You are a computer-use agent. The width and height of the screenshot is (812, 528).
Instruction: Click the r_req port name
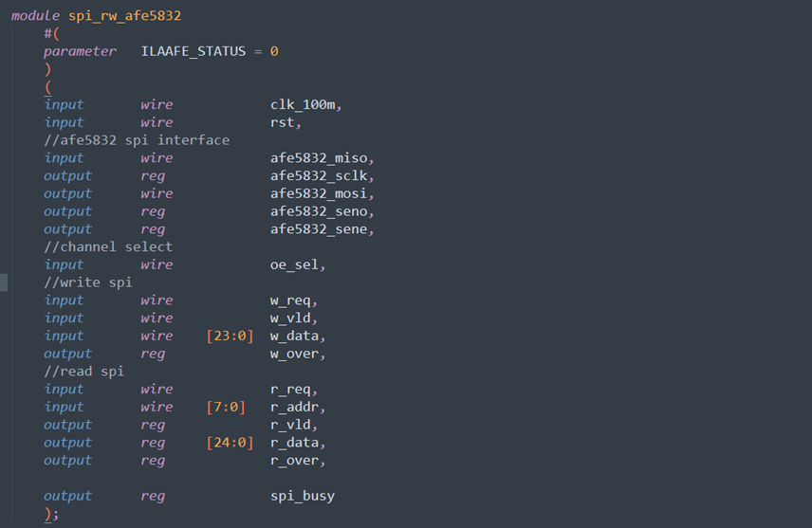[290, 390]
